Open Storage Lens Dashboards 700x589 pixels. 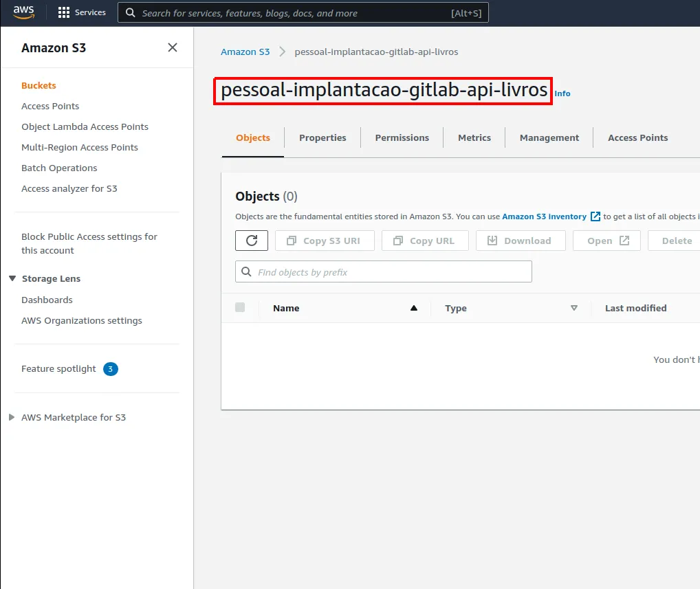(47, 300)
